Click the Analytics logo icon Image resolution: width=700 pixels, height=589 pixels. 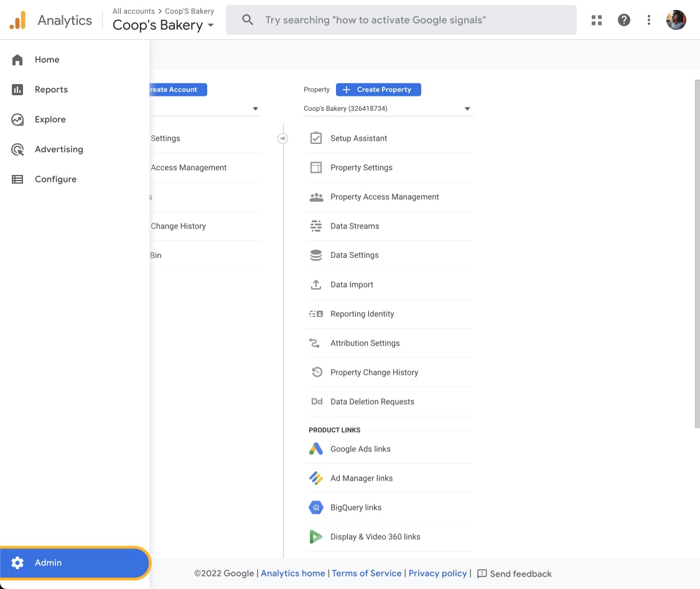pyautogui.click(x=17, y=21)
